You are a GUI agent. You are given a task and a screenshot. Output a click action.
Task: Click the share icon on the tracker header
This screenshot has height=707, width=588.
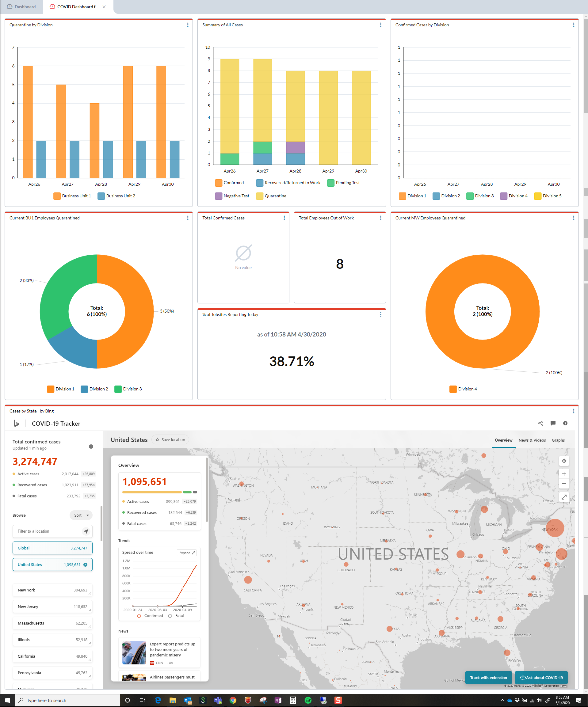(x=541, y=424)
